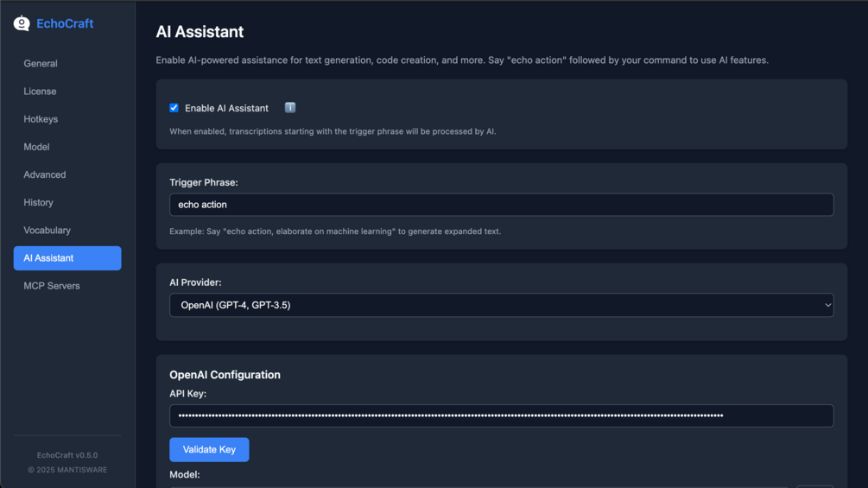Switch to the Advanced settings
868x488 pixels.
[x=45, y=174]
